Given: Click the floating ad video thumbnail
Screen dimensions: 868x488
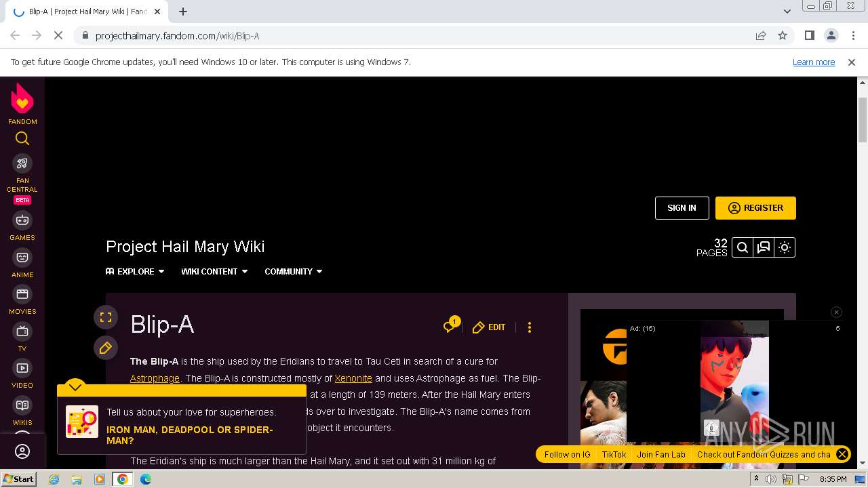Looking at the screenshot, I should [734, 381].
